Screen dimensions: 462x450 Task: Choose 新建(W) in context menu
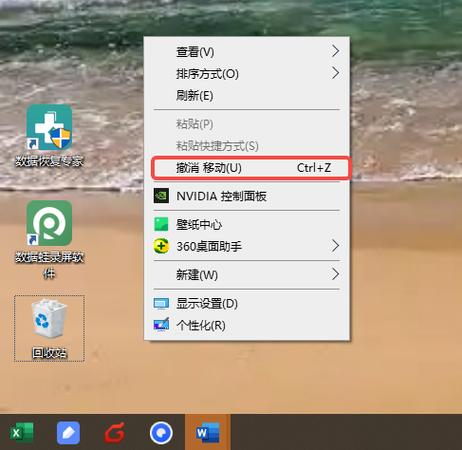247,275
